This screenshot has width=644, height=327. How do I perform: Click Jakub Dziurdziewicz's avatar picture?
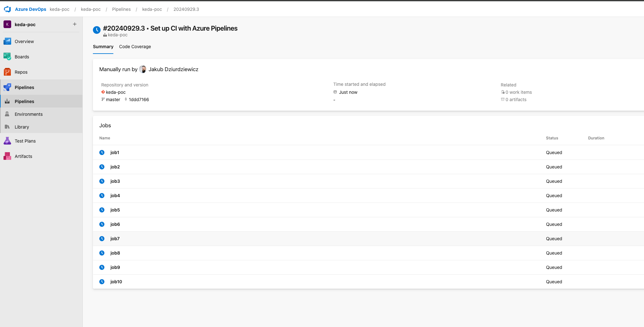point(143,69)
